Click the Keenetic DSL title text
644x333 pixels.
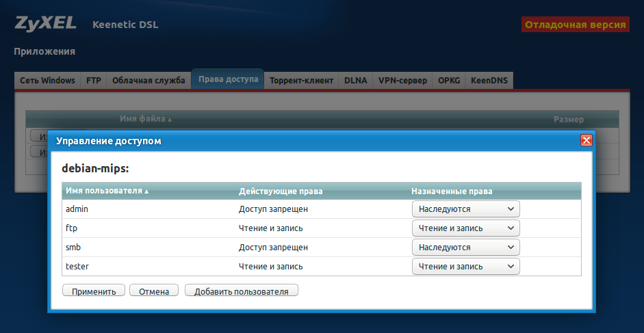[125, 25]
